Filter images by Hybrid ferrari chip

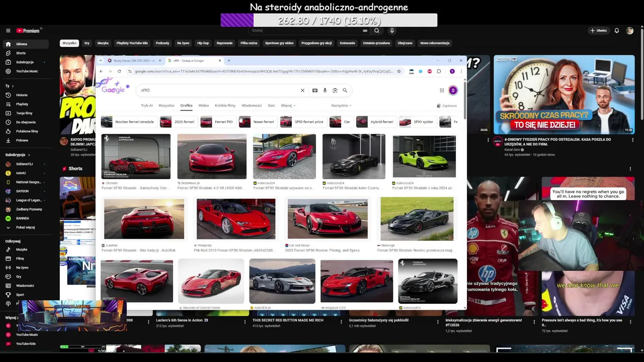pyautogui.click(x=376, y=122)
